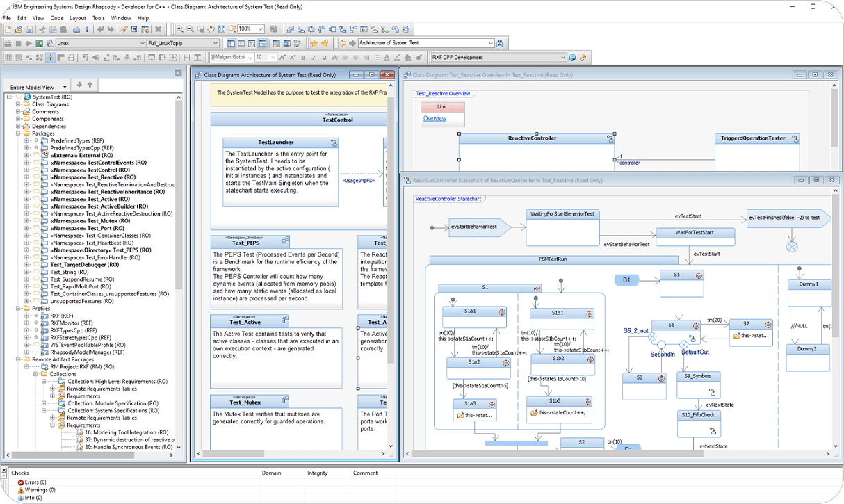
Task: Expand the Profiles tree node
Action: [x=18, y=309]
